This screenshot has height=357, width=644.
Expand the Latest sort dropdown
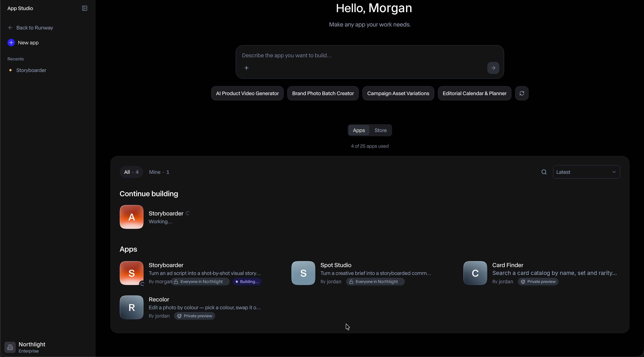(586, 172)
